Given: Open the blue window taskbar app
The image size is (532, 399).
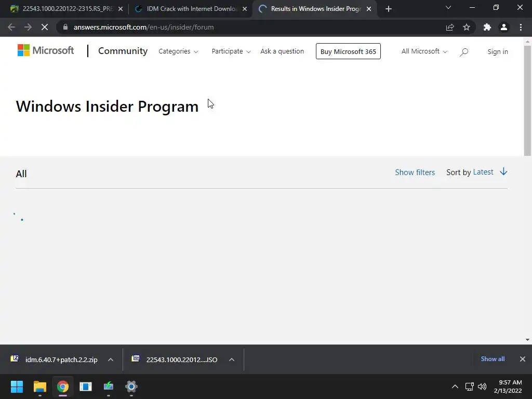Looking at the screenshot, I should (86, 387).
